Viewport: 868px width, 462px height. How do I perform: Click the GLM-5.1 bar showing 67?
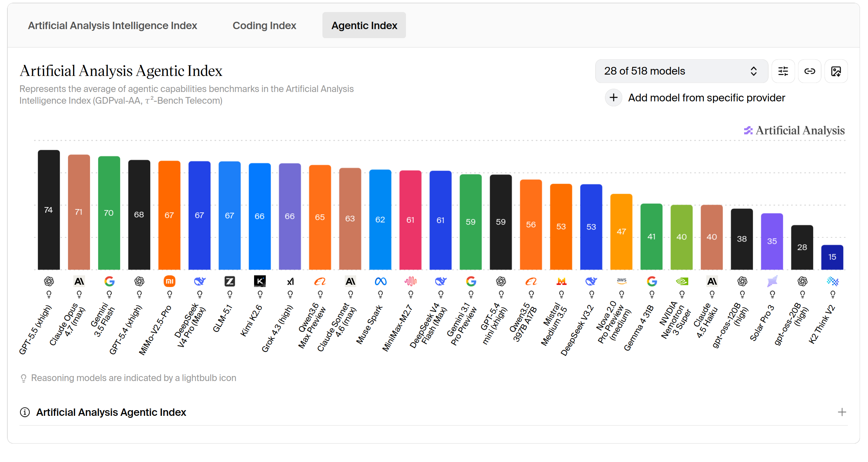pos(230,215)
